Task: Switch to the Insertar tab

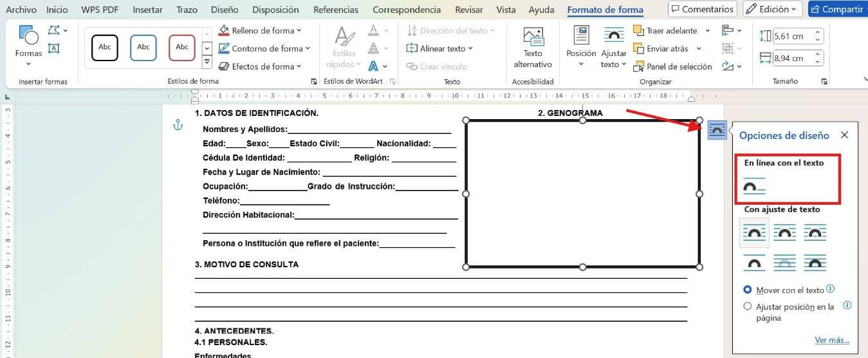Action: click(147, 10)
